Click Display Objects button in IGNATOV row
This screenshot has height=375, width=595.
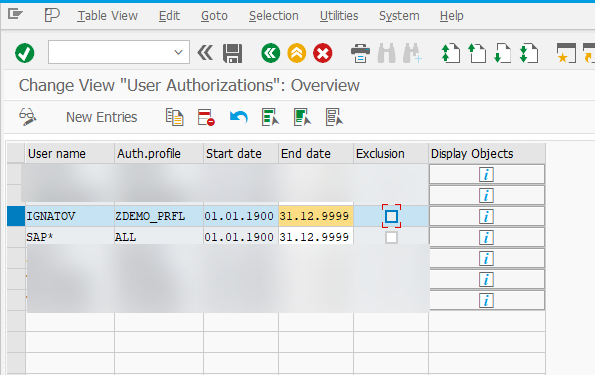(x=487, y=216)
